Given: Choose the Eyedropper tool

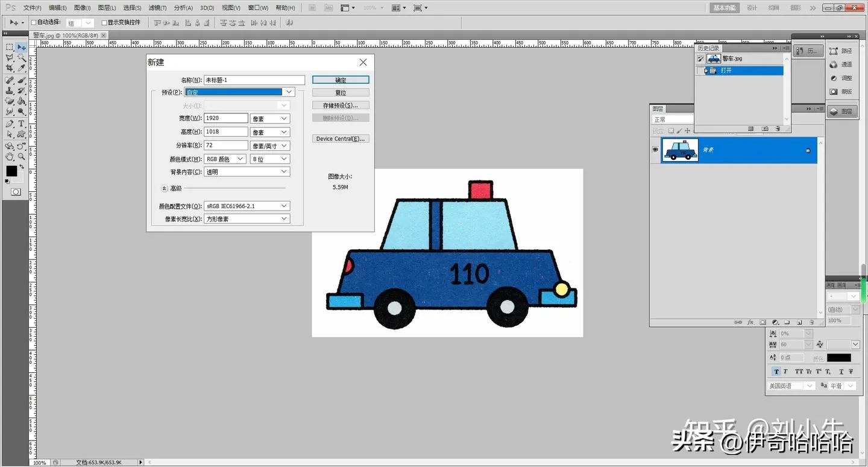Looking at the screenshot, I should [21, 68].
